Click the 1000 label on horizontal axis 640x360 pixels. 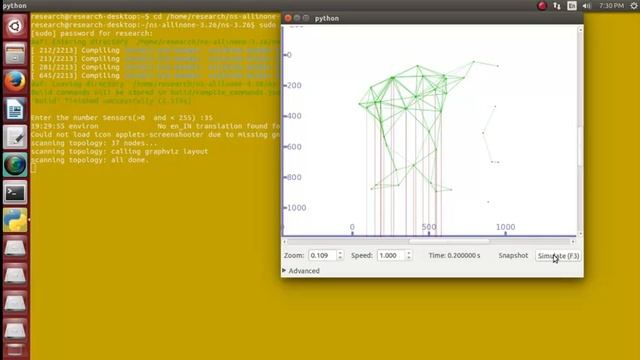pyautogui.click(x=505, y=227)
